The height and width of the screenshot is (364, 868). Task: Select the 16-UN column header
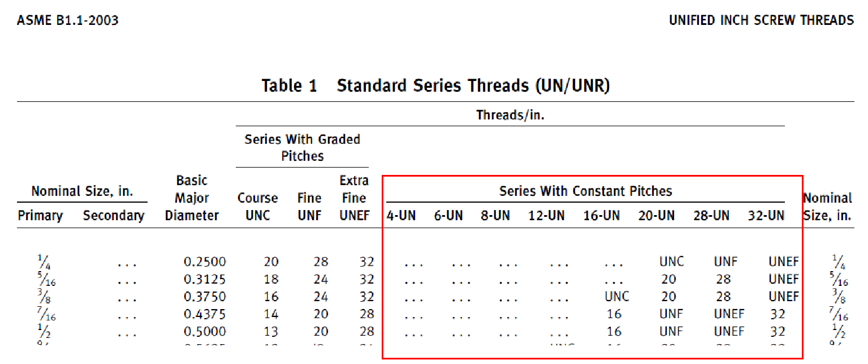tap(602, 216)
